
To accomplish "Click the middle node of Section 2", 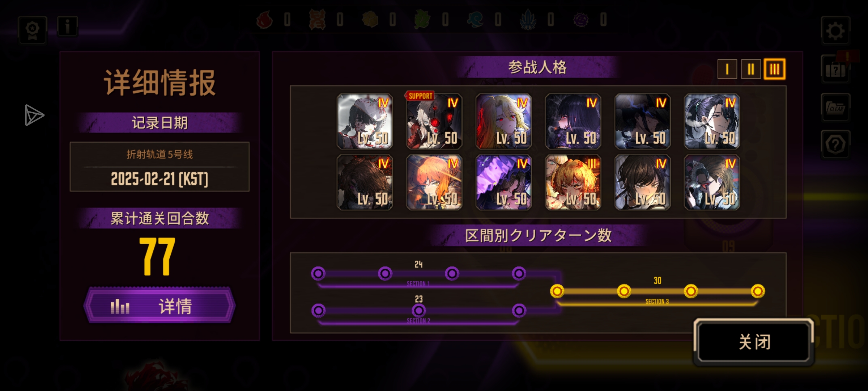I will tap(419, 310).
